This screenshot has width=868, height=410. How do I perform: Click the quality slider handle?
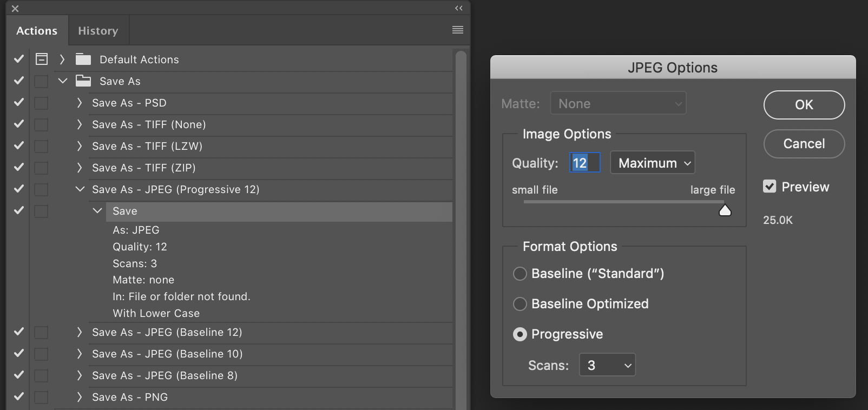[x=725, y=210]
